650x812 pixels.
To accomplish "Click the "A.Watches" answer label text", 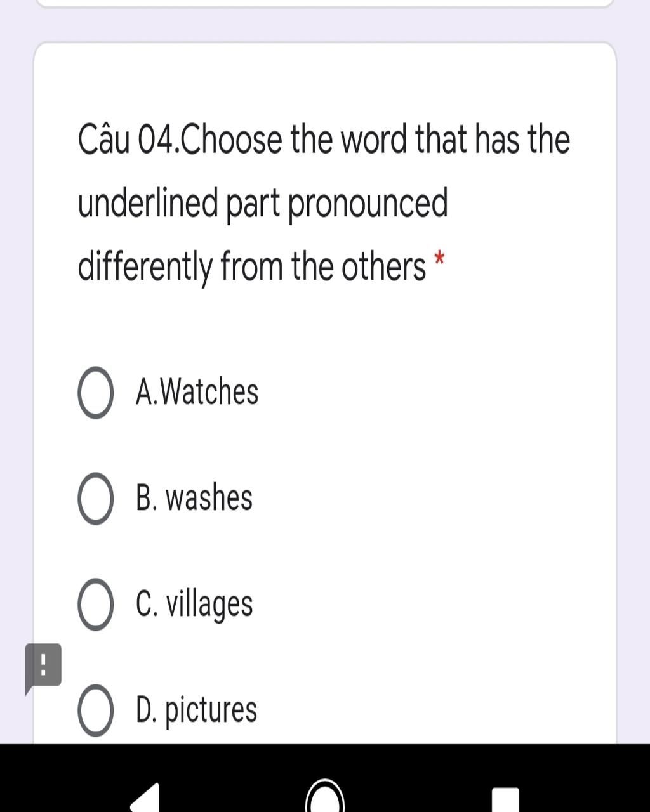I will [197, 392].
